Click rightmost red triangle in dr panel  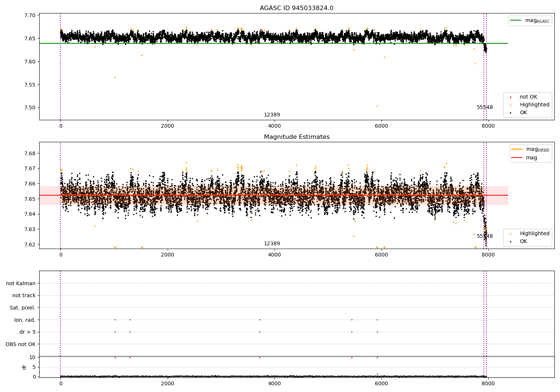pyautogui.click(x=377, y=357)
